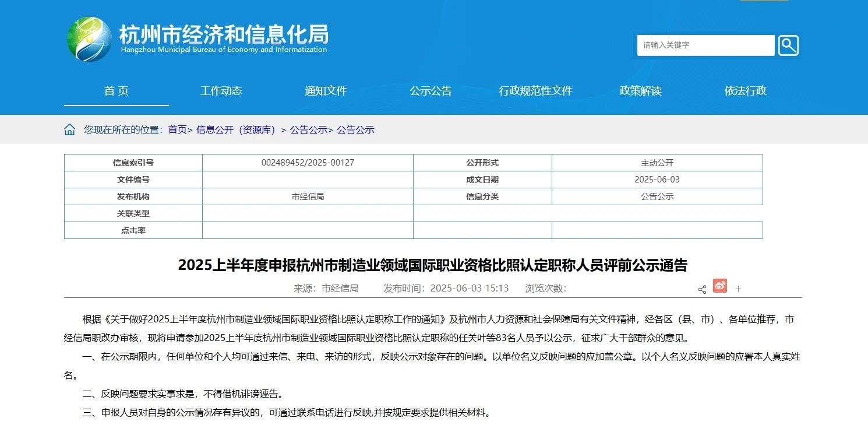Open the 依法行政 navigation tab
868x425 pixels.
[745, 90]
